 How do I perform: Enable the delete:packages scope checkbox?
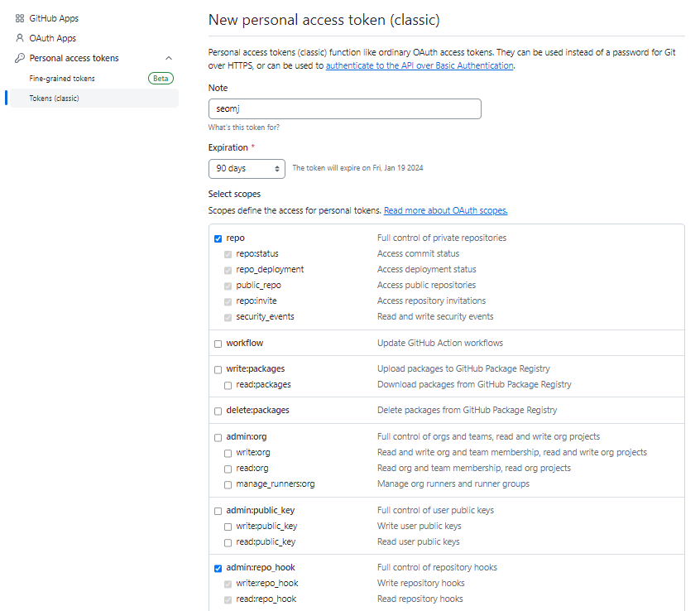[x=218, y=411]
